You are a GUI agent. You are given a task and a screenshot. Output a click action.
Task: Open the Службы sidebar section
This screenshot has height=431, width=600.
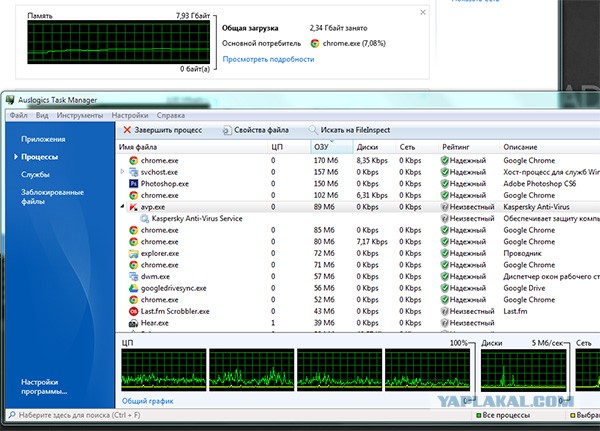pyautogui.click(x=35, y=175)
